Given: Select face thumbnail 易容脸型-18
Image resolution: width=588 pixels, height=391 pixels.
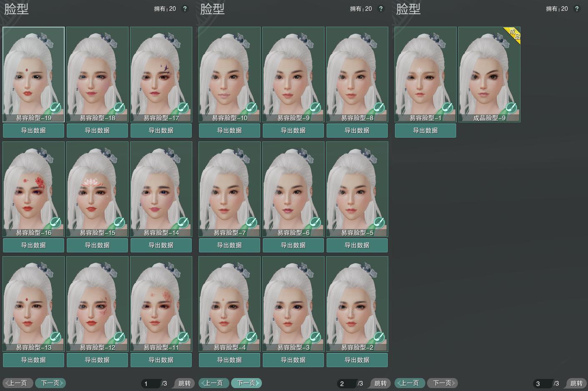Looking at the screenshot, I should click(98, 75).
